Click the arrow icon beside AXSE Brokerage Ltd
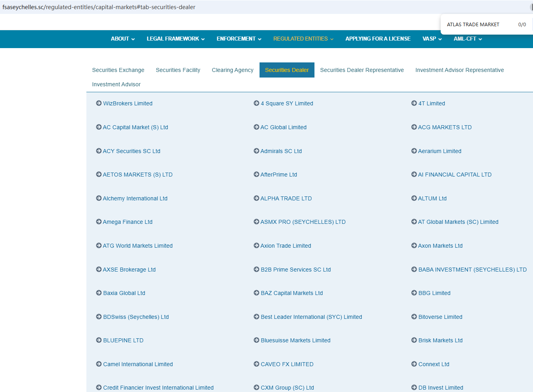The height and width of the screenshot is (392, 533). pos(99,270)
